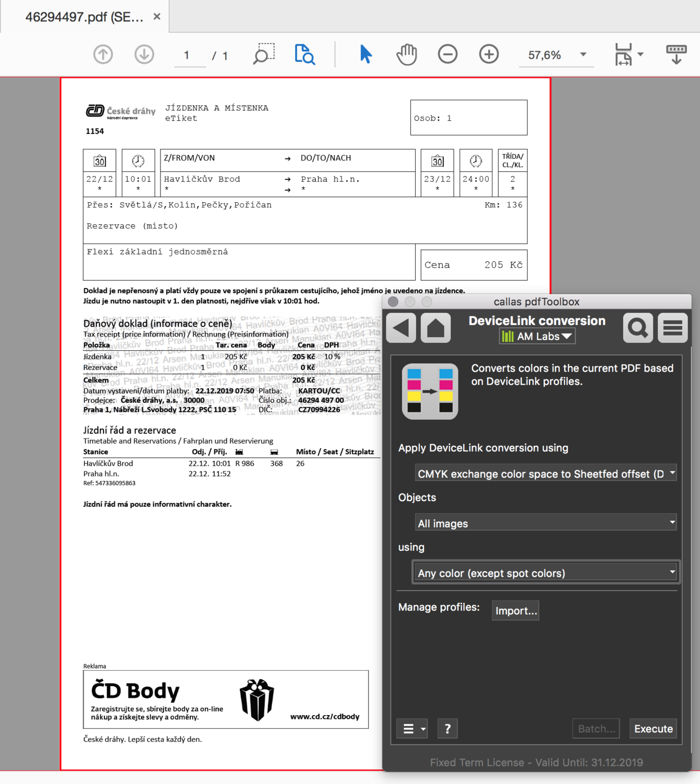The width and height of the screenshot is (700, 784).
Task: Close the callas pdfToolbox window
Action: (394, 302)
